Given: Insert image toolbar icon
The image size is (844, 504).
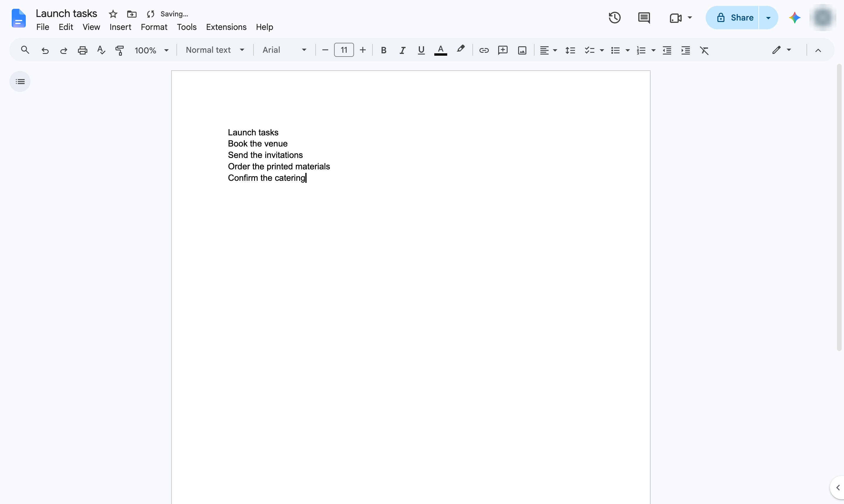Looking at the screenshot, I should coord(522,50).
